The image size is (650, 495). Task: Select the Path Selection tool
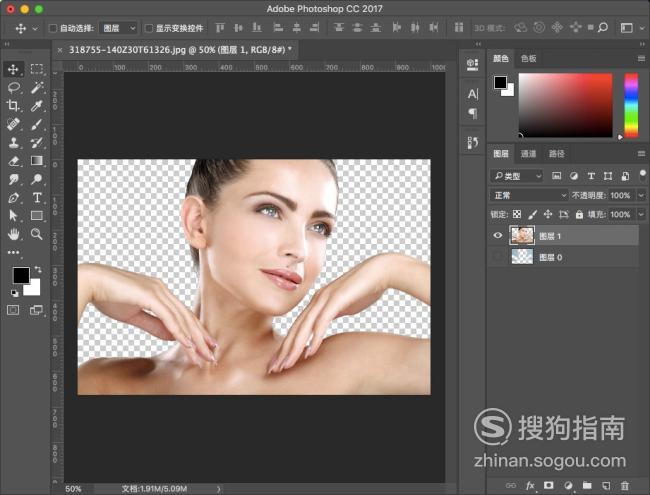pyautogui.click(x=13, y=216)
